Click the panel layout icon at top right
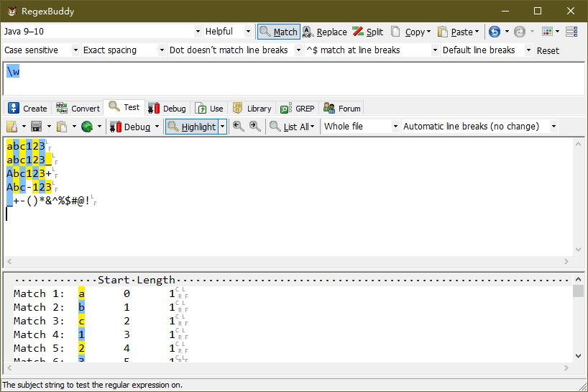Viewport: 588px width, 392px height. (x=571, y=32)
